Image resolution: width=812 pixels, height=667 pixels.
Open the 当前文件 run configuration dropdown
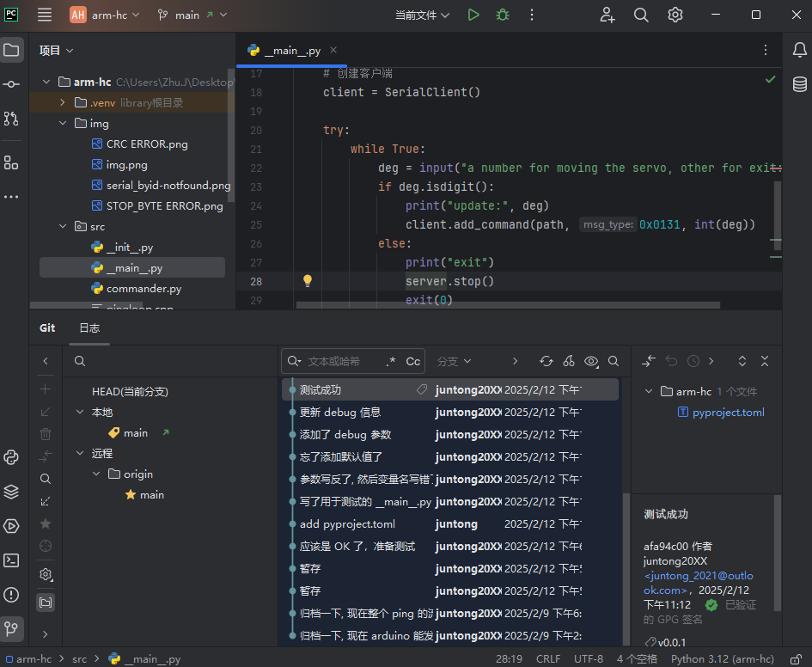[422, 15]
